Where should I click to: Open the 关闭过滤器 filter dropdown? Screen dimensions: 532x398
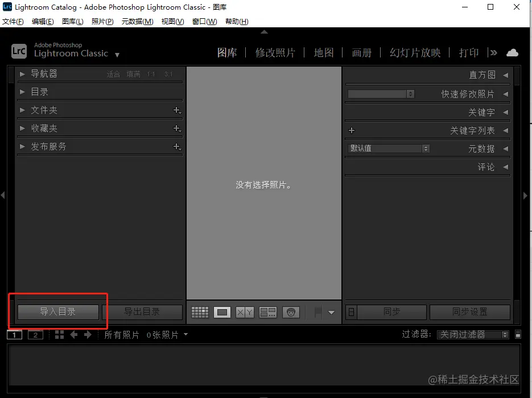(x=473, y=334)
